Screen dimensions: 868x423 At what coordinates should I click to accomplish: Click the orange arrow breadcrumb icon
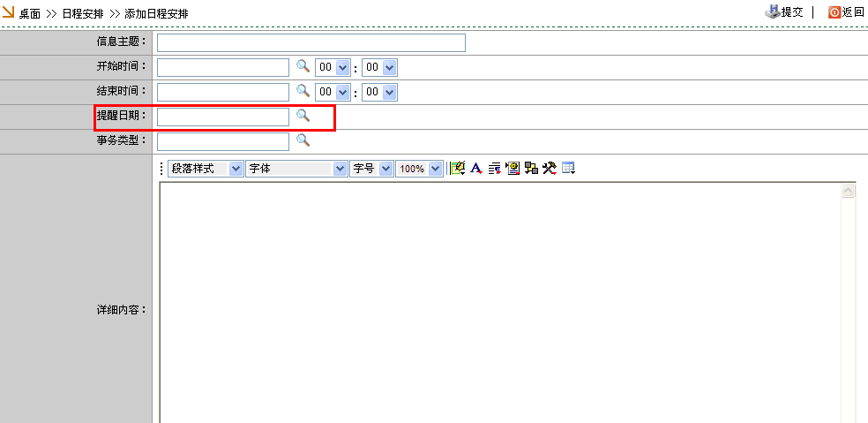point(8,11)
